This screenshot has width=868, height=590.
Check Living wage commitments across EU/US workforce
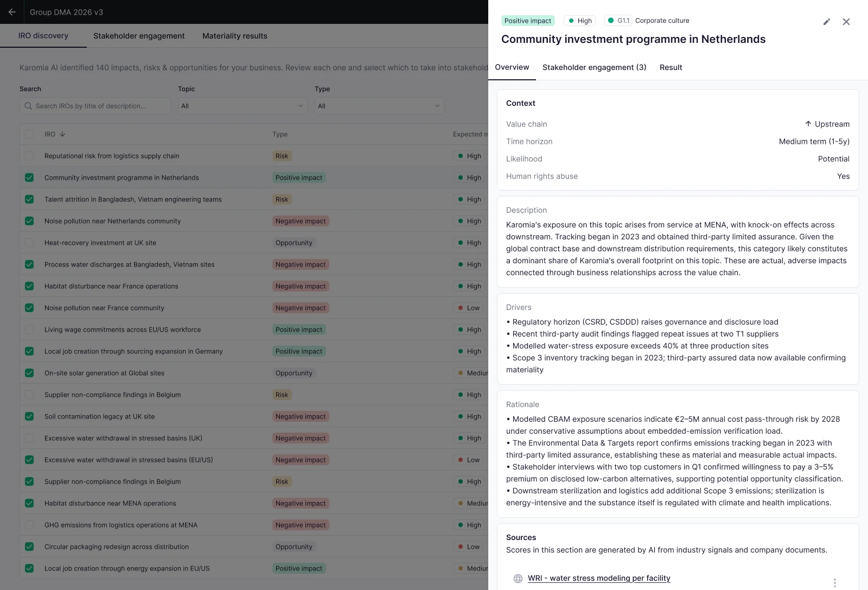click(x=29, y=329)
